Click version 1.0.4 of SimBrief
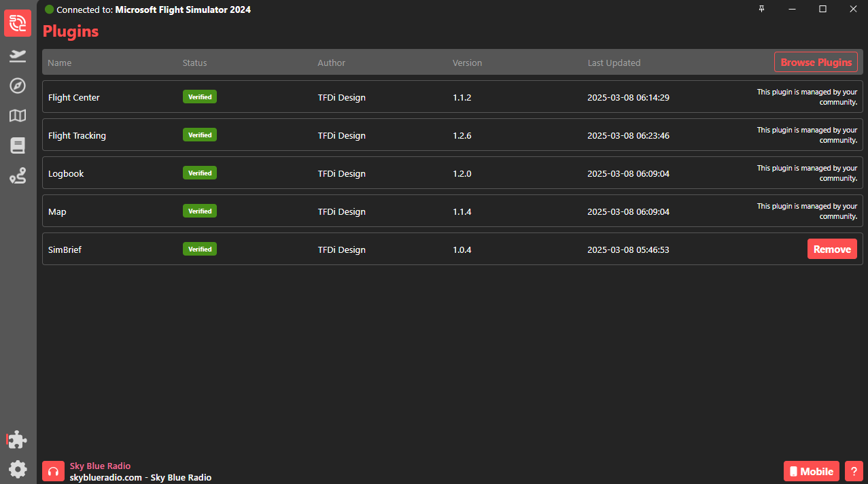 [x=462, y=249]
